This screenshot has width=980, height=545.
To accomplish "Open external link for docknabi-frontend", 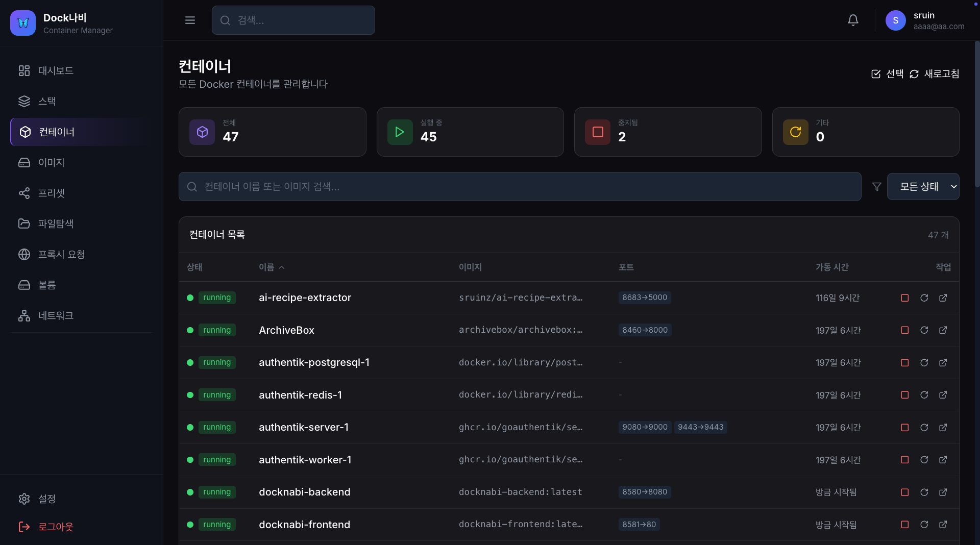I will [x=943, y=525].
